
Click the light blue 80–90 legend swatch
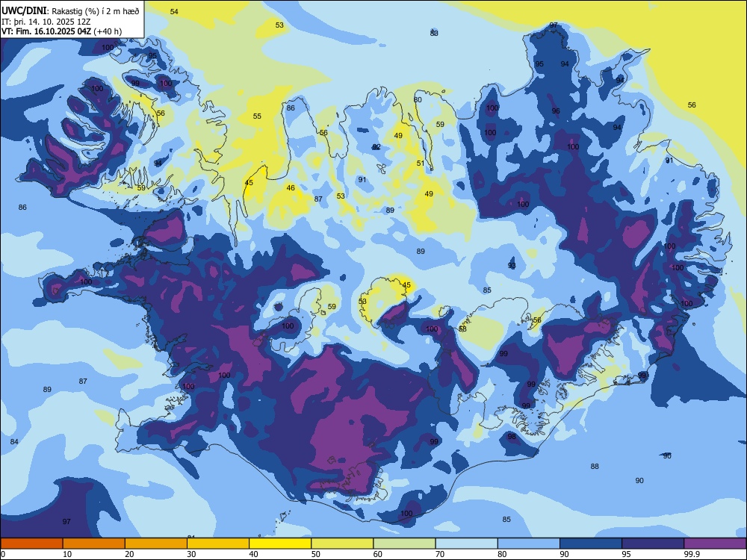[x=529, y=544]
